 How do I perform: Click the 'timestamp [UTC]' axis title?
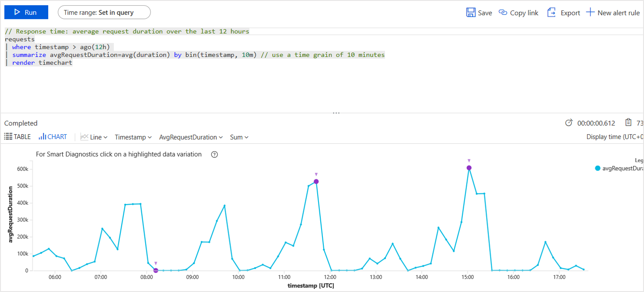click(311, 285)
